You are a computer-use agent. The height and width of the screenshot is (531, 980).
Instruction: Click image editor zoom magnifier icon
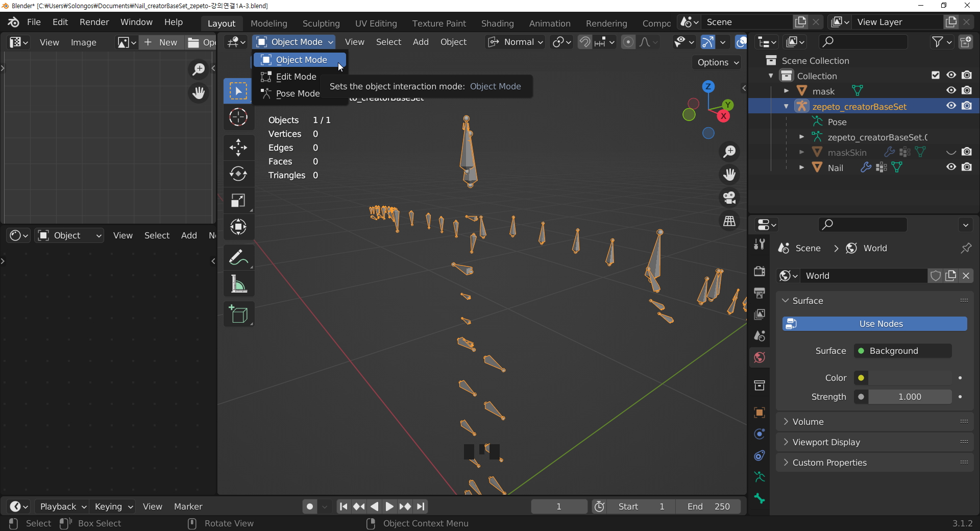pos(199,69)
